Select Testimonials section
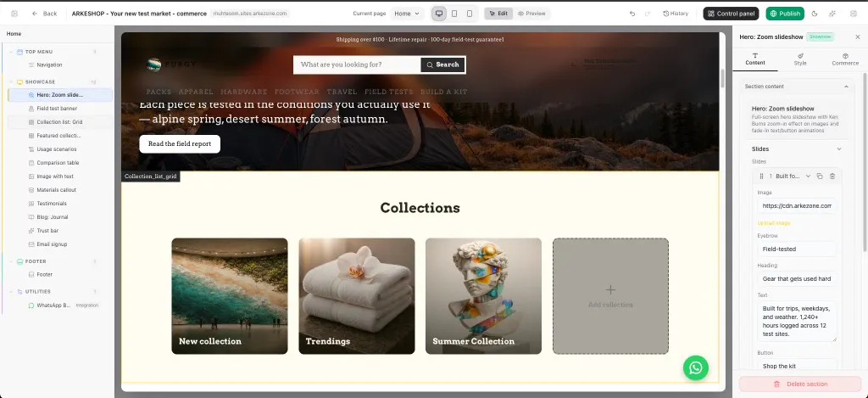 pos(60,204)
